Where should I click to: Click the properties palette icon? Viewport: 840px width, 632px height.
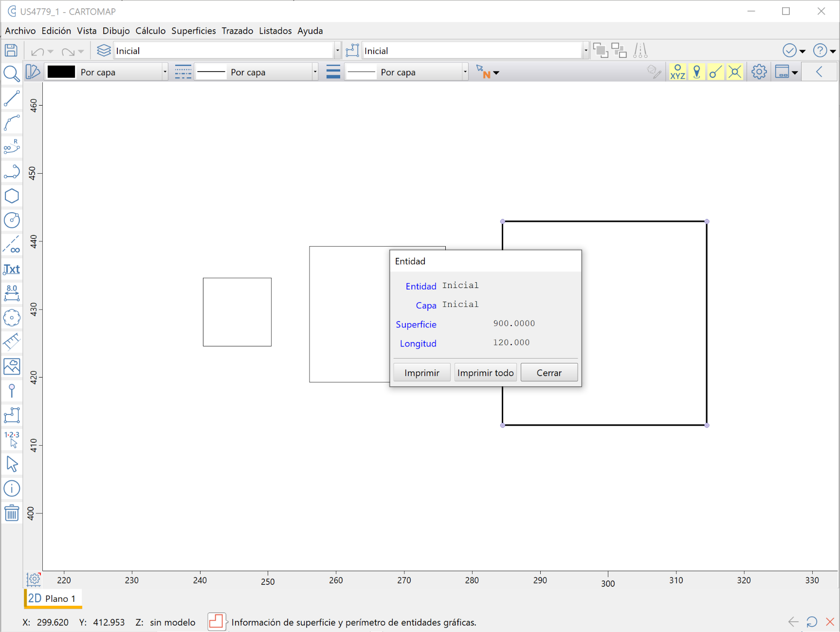(x=32, y=72)
